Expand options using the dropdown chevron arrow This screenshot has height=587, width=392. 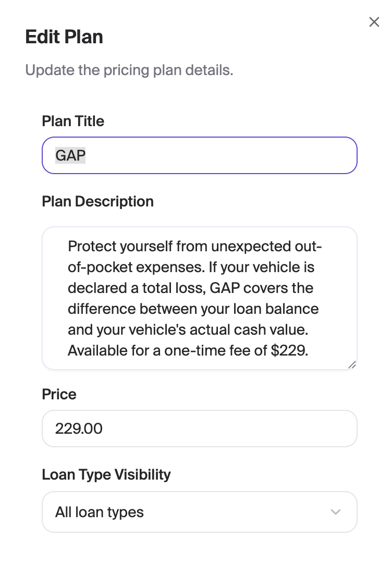click(x=336, y=512)
